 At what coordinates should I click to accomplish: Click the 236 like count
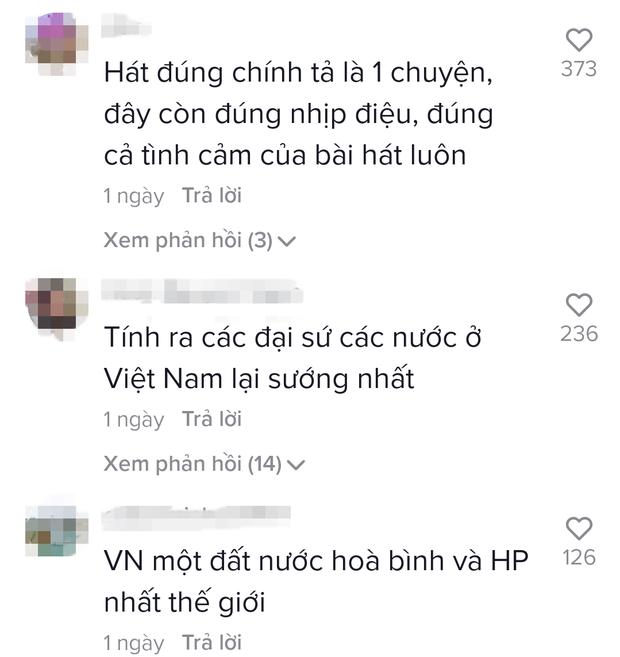coord(579,334)
